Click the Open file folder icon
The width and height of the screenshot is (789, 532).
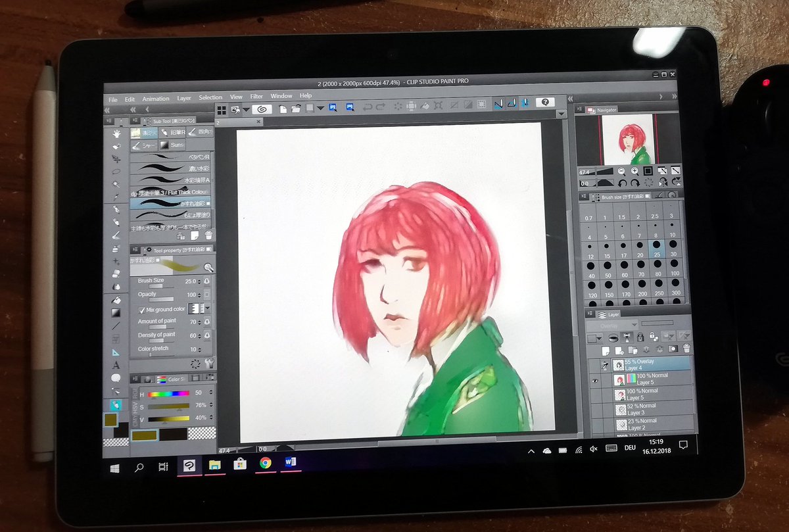point(296,109)
